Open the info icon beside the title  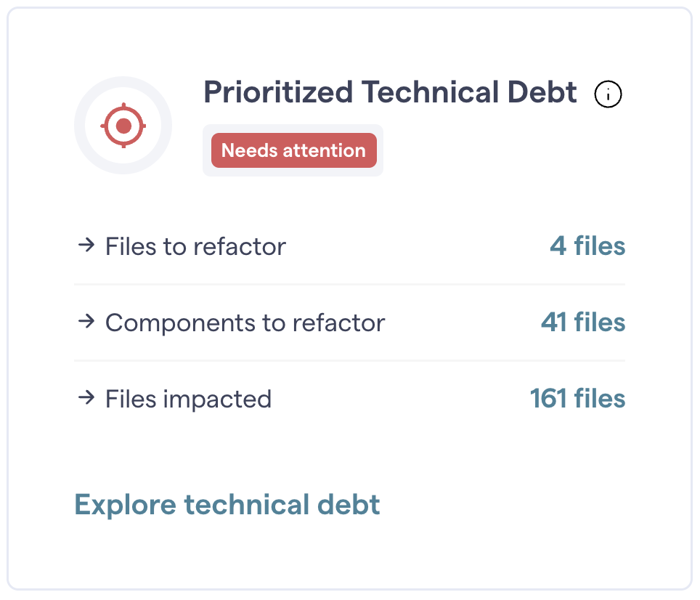coord(609,94)
